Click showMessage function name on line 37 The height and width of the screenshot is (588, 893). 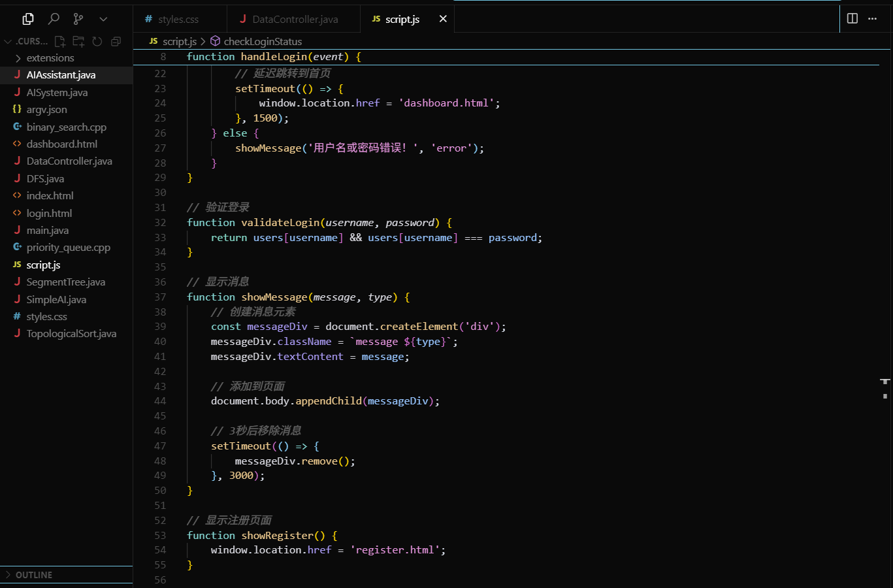pos(274,297)
